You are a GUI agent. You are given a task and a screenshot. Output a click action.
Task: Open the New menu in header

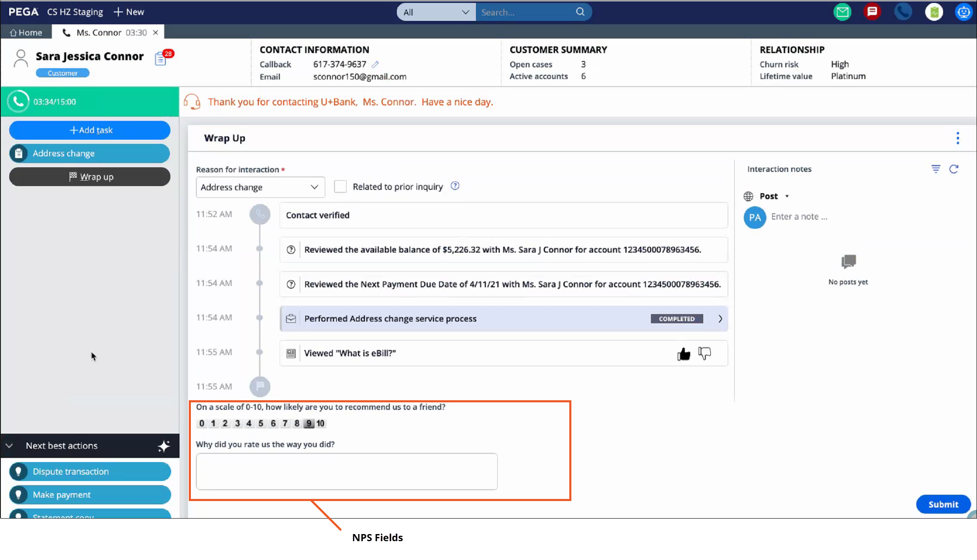129,12
